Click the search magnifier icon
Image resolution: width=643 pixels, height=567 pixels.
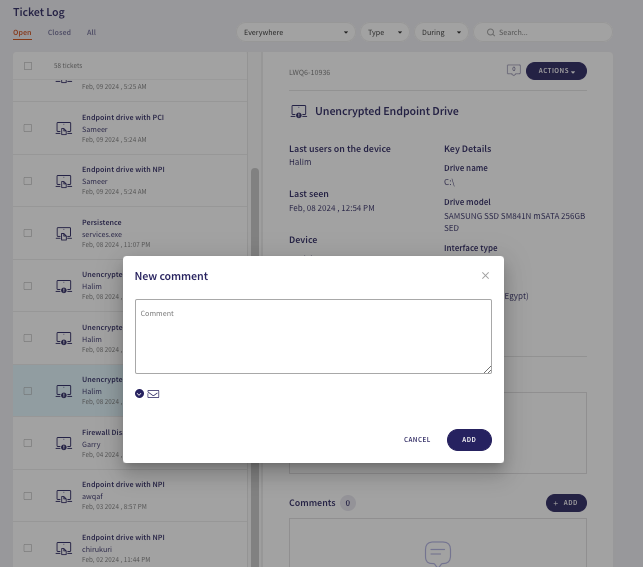[491, 32]
